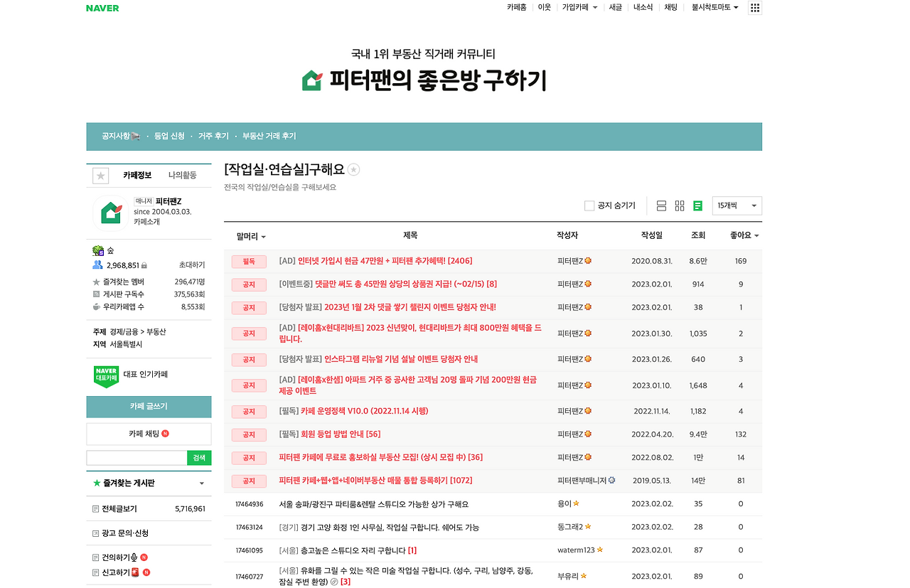The height and width of the screenshot is (588, 910).
Task: Switch to the card grid view layout
Action: point(679,205)
